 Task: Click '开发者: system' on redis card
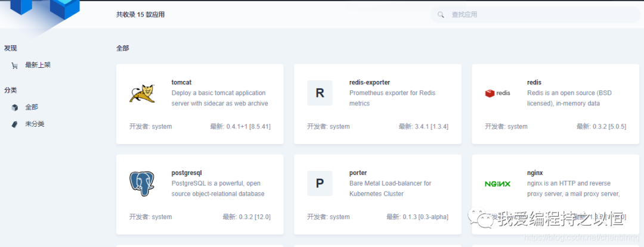[506, 127]
